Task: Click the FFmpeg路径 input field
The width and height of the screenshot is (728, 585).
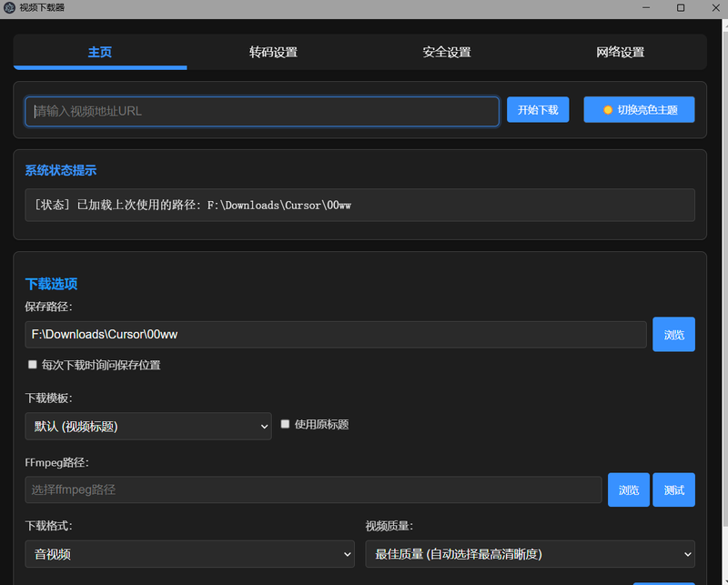Action: tap(313, 489)
